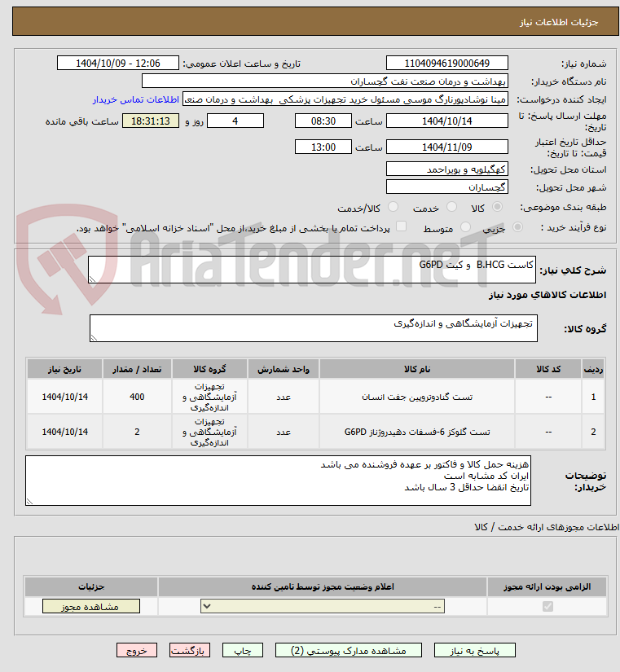
Task: Click نام دستگاه خریدار field
Action: pos(325,81)
